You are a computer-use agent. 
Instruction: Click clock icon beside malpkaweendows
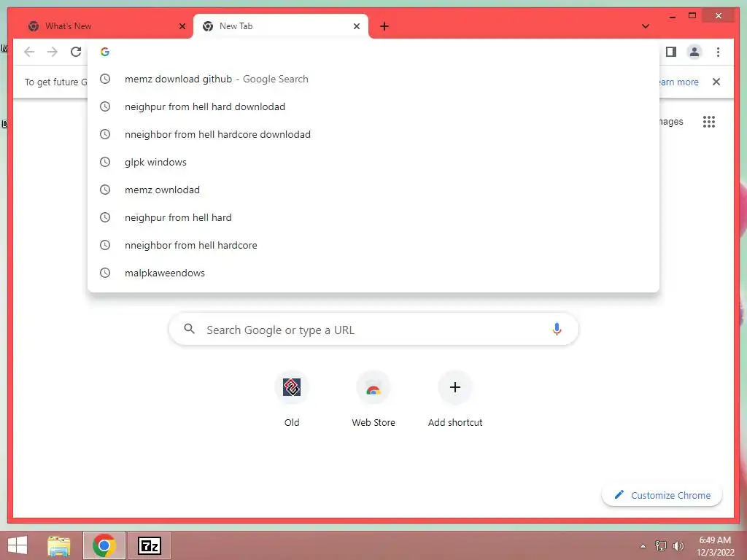105,273
